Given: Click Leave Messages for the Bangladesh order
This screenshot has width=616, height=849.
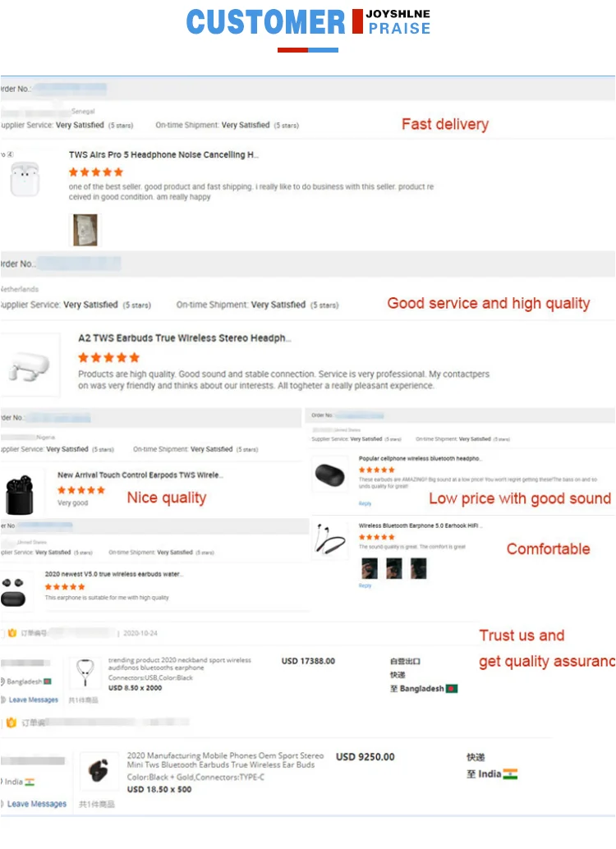Looking at the screenshot, I should [x=34, y=700].
